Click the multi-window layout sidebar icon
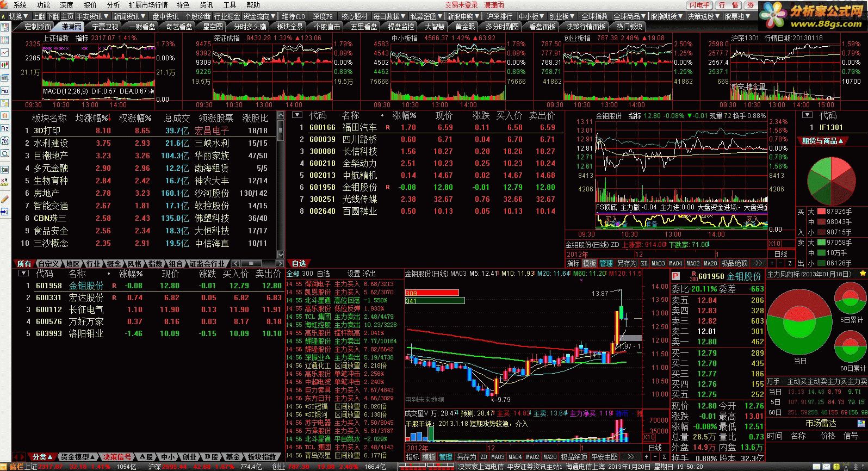Screen dimensions: 868x471 4,78
